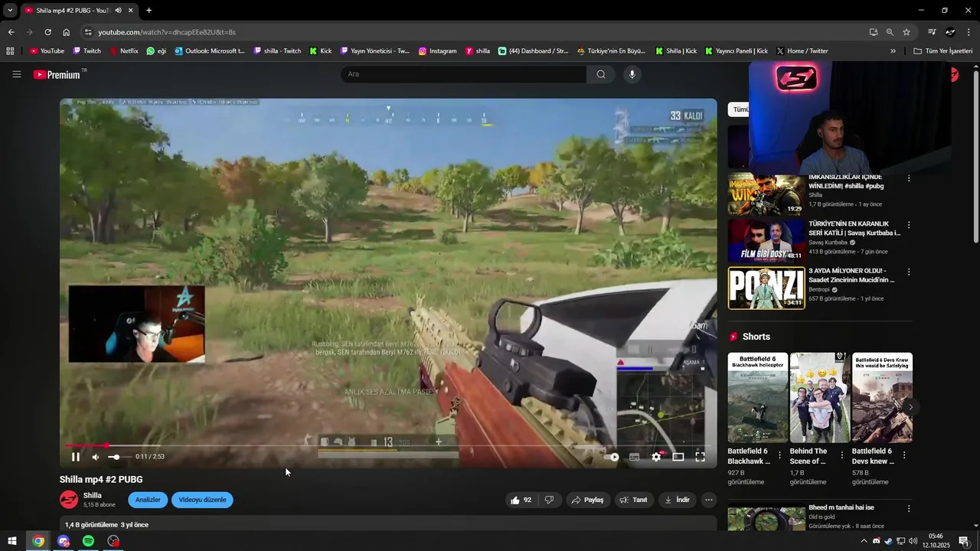The image size is (980, 551).
Task: Open the Windows Start menu
Action: tap(12, 541)
